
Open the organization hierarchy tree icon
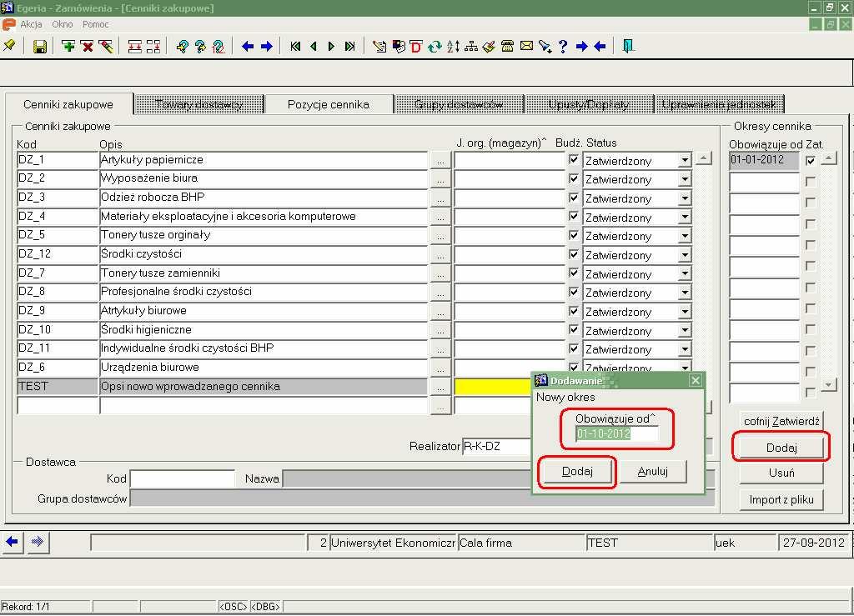click(x=471, y=47)
